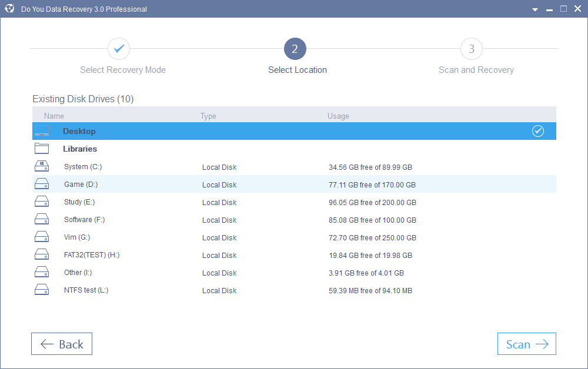Image resolution: width=588 pixels, height=369 pixels.
Task: Select the Libraries location
Action: [x=294, y=149]
